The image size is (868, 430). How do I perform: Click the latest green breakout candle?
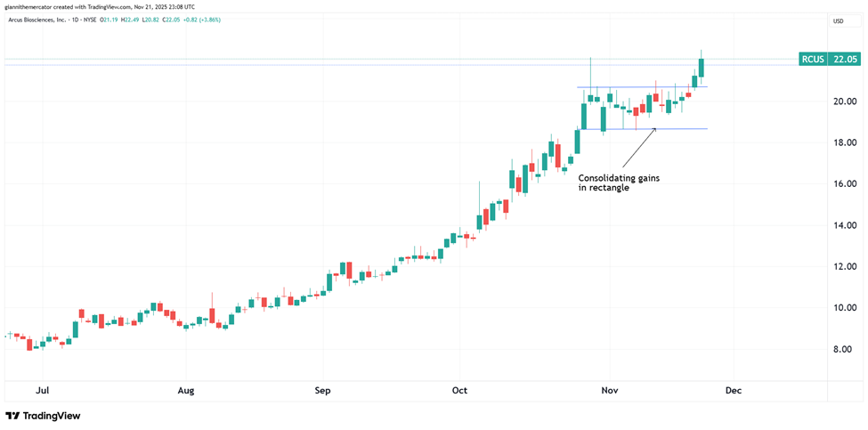pyautogui.click(x=702, y=67)
